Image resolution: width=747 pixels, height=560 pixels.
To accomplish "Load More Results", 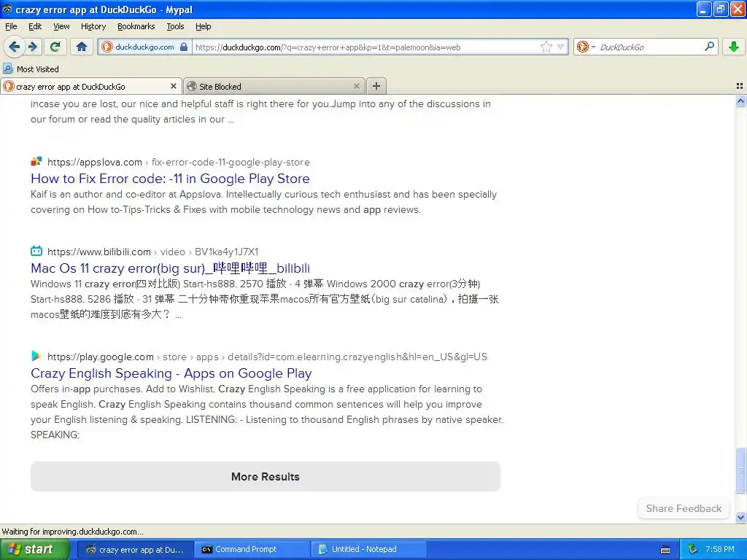I will pos(266,477).
